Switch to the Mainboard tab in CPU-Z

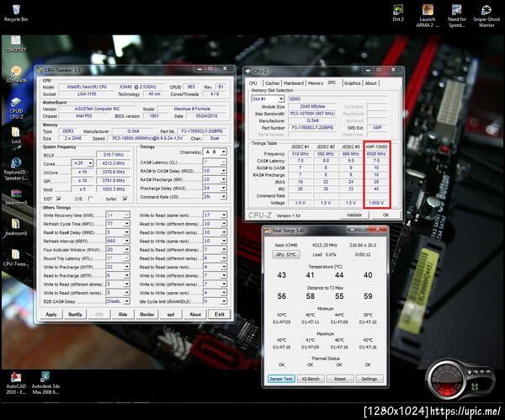click(294, 83)
